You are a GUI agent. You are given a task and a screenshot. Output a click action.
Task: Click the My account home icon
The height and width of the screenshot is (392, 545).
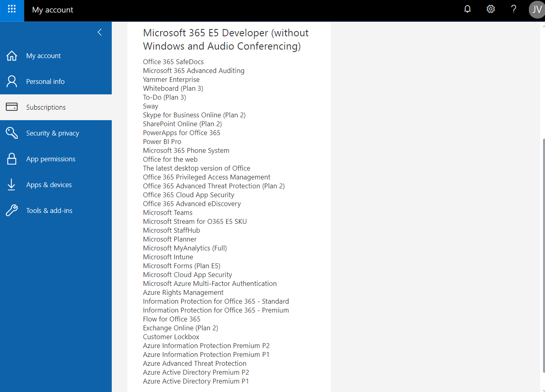[x=12, y=56]
